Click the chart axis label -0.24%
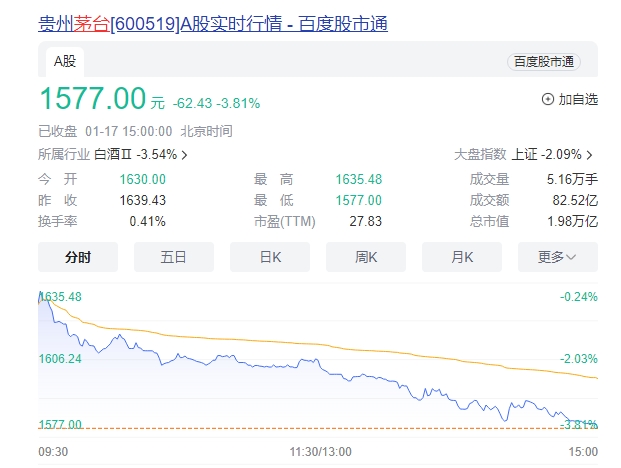This screenshot has width=621, height=468. click(579, 297)
